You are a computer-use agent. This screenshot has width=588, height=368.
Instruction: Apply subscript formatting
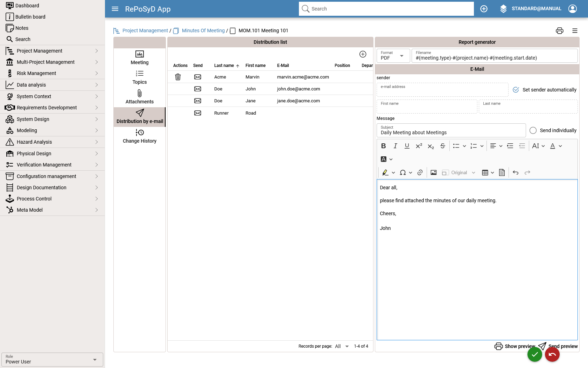[x=431, y=146]
